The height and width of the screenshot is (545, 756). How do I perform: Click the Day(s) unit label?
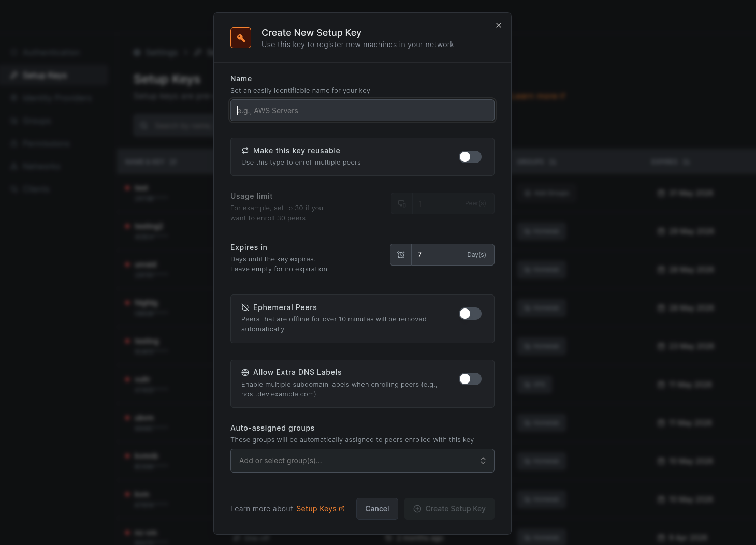[476, 255]
